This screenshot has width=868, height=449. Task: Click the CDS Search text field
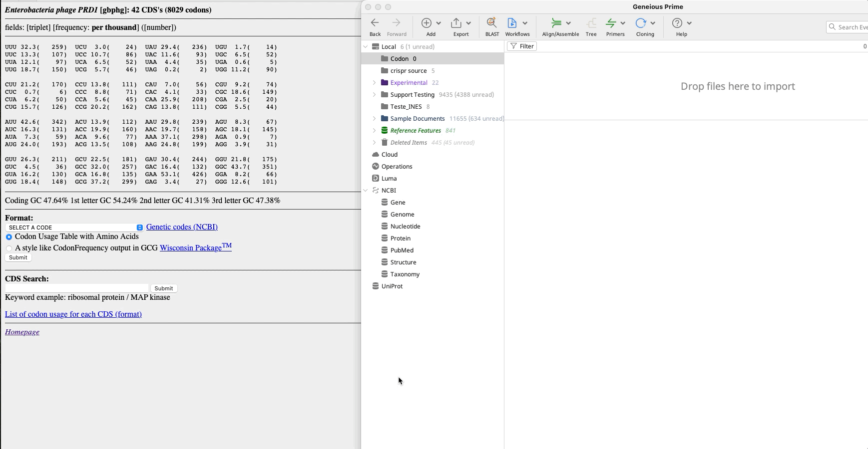click(x=77, y=288)
